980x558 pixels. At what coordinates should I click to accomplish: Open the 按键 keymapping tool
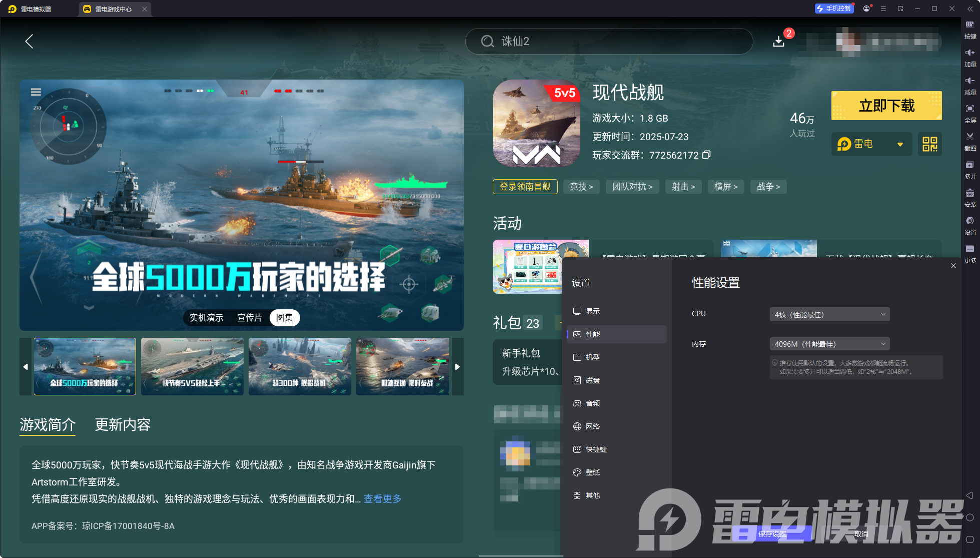click(970, 30)
